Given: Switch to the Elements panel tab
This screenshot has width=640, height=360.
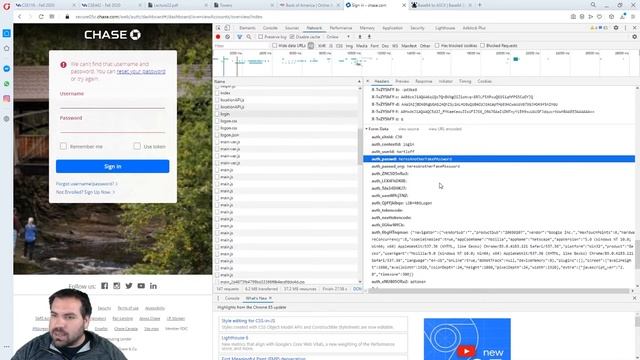Looking at the screenshot, I should (x=247, y=28).
